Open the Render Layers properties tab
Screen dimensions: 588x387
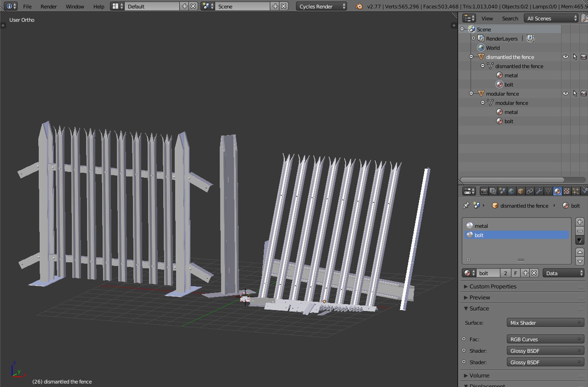(493, 191)
